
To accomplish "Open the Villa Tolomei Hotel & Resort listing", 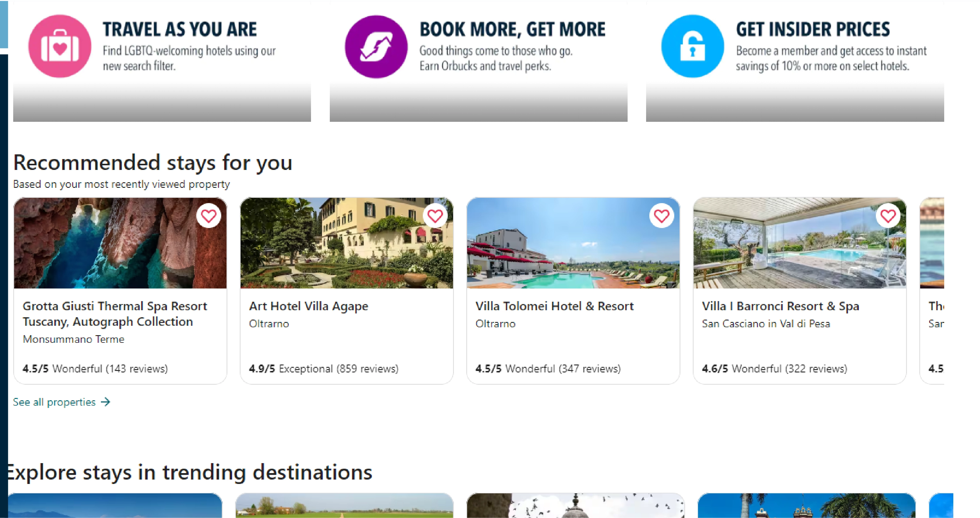I will [554, 306].
